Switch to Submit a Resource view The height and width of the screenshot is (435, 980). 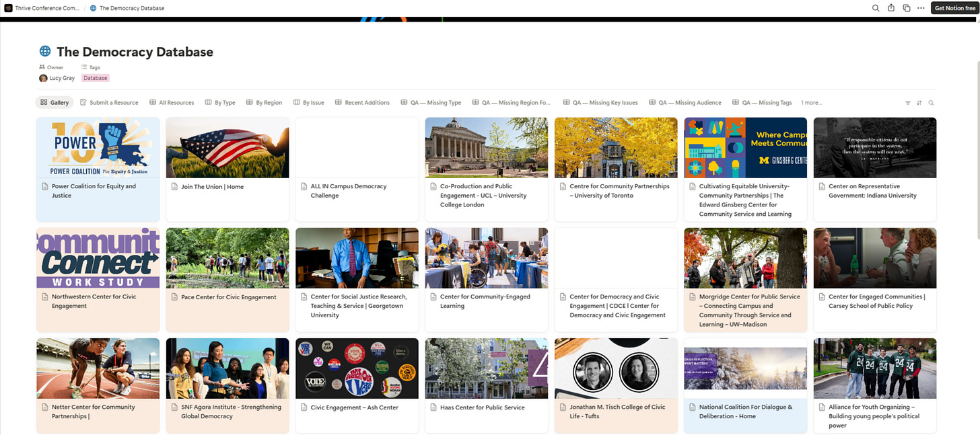pyautogui.click(x=109, y=103)
